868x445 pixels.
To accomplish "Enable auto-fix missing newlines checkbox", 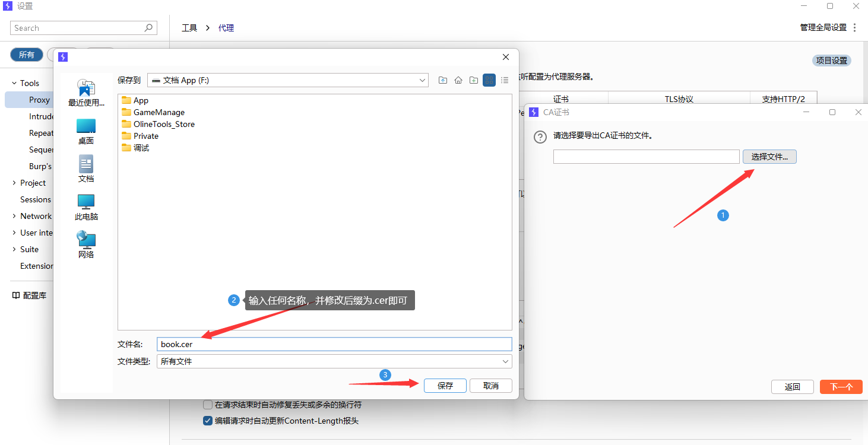I will tap(208, 405).
